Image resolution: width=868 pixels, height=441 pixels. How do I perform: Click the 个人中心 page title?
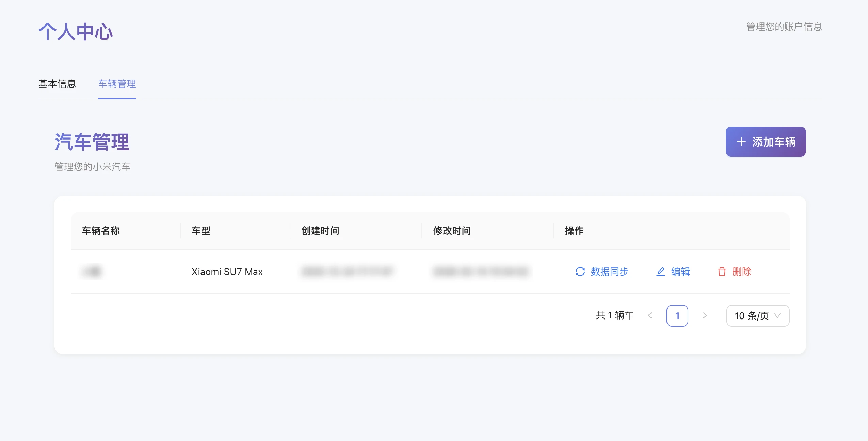point(76,31)
